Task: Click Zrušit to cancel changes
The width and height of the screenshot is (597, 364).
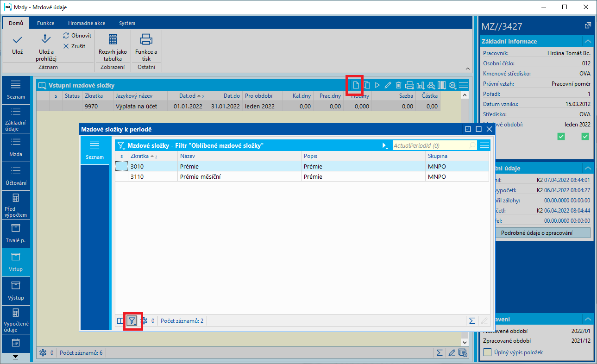Action: (74, 46)
